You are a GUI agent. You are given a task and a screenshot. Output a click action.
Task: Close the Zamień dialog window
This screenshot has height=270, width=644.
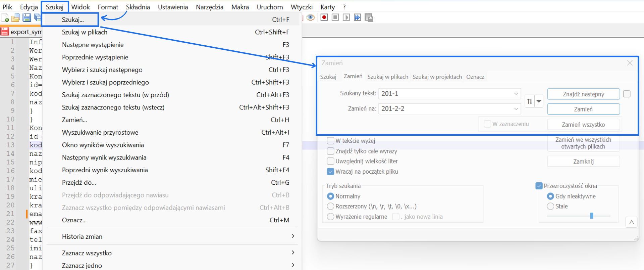(630, 63)
